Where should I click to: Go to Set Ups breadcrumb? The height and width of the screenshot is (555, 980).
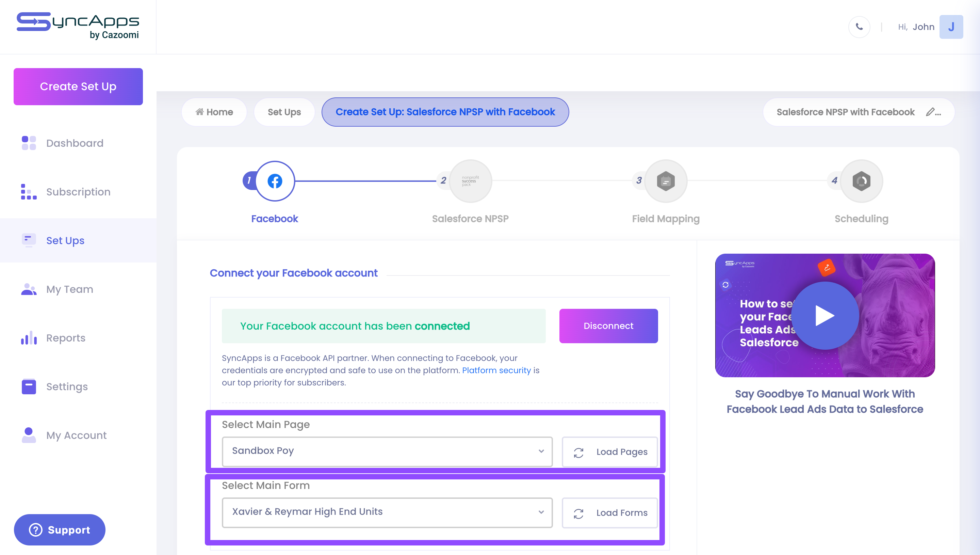pos(284,112)
